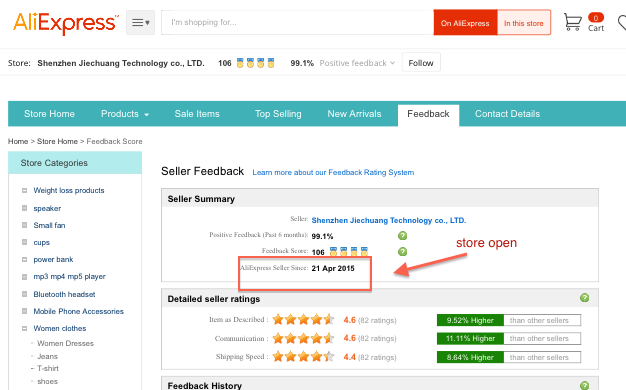The image size is (626, 390).
Task: Search using On AliExpress button
Action: 465,23
